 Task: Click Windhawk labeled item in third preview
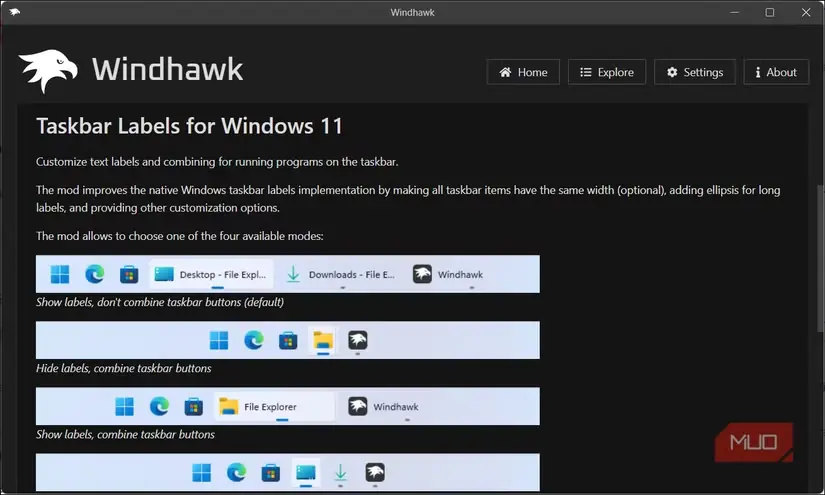[384, 407]
